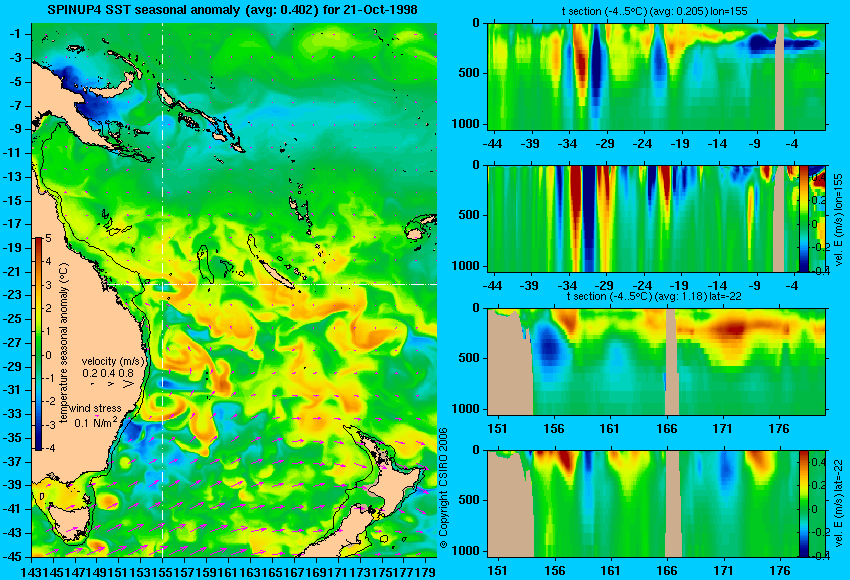Click longitude tick 166 under the lat=-22 temperature section
The height and width of the screenshot is (580, 850).
pyautogui.click(x=666, y=429)
